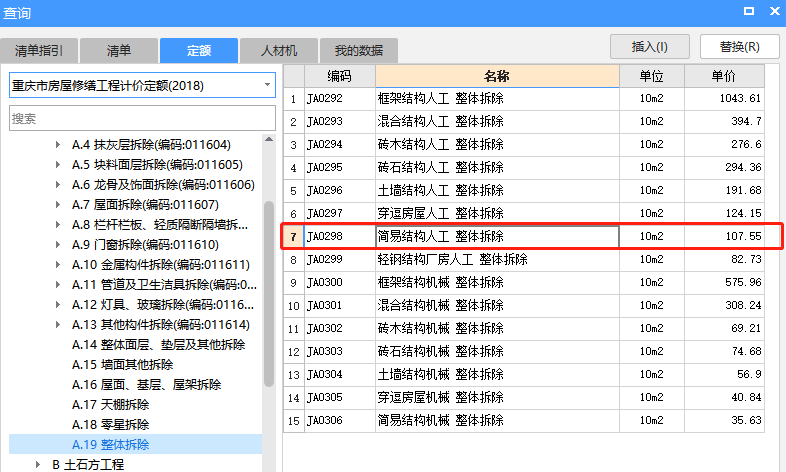Select 轻钢结构厂房人工 整体拆除 row name
This screenshot has height=472, width=786.
pos(497,260)
